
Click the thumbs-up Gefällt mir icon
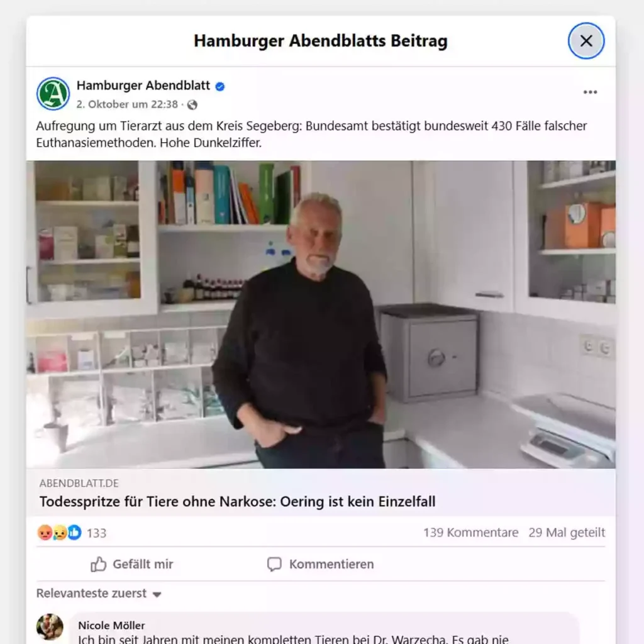[x=99, y=564]
